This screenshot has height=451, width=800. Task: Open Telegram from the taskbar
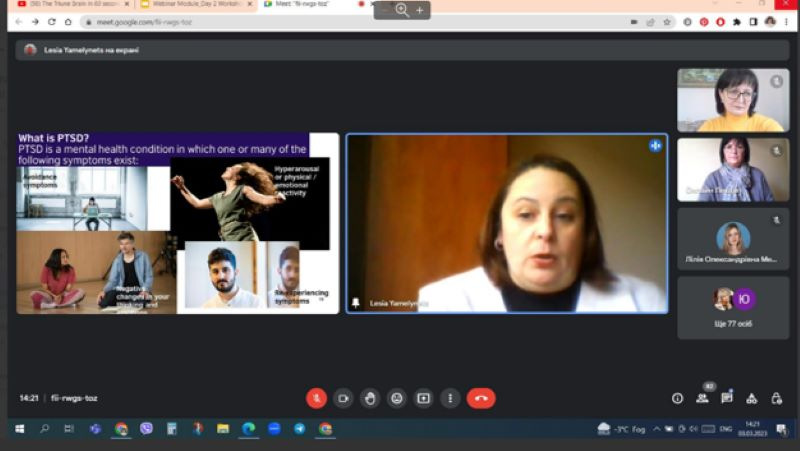pos(299,429)
